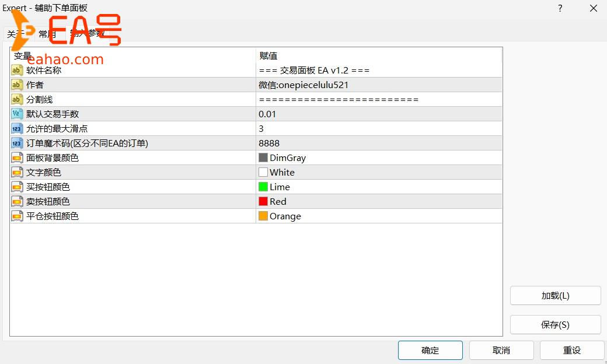This screenshot has height=364, width=607.
Task: Click the 重设 reset button
Action: click(x=571, y=351)
